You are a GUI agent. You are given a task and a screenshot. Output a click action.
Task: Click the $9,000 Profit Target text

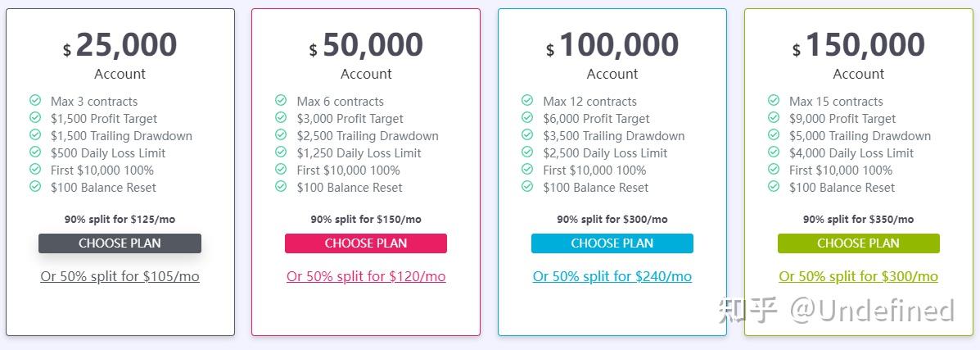[842, 118]
